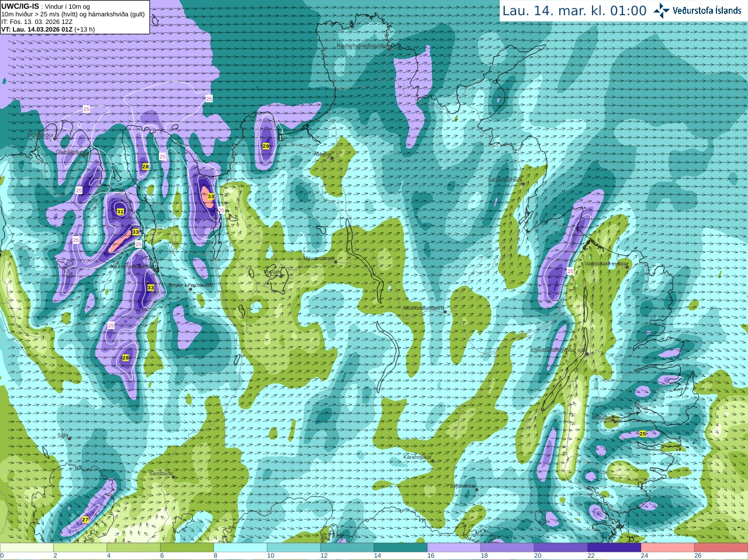Click the Veðurstofa Íslands logo emblem
The width and height of the screenshot is (748, 560).
pyautogui.click(x=662, y=11)
